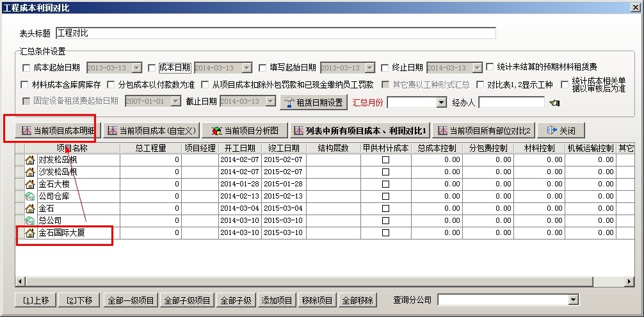The width and height of the screenshot is (644, 317).
Task: Click the green house icon beside 公司仓库
Action: coord(29,196)
